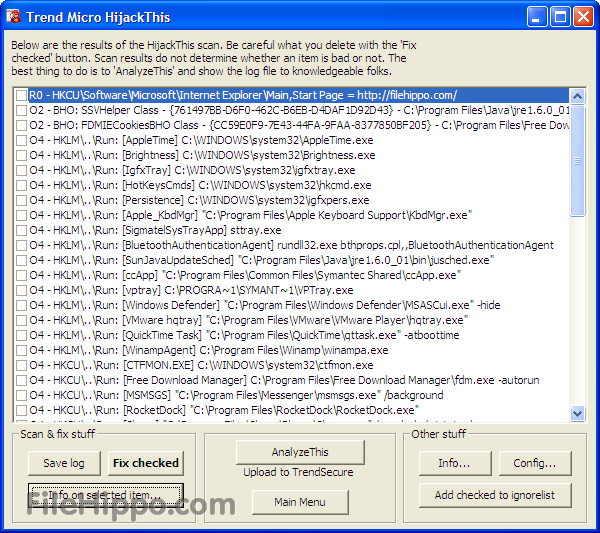This screenshot has height=533, width=600.
Task: Check the SSVHelper Class BHO entry
Action: (21, 110)
